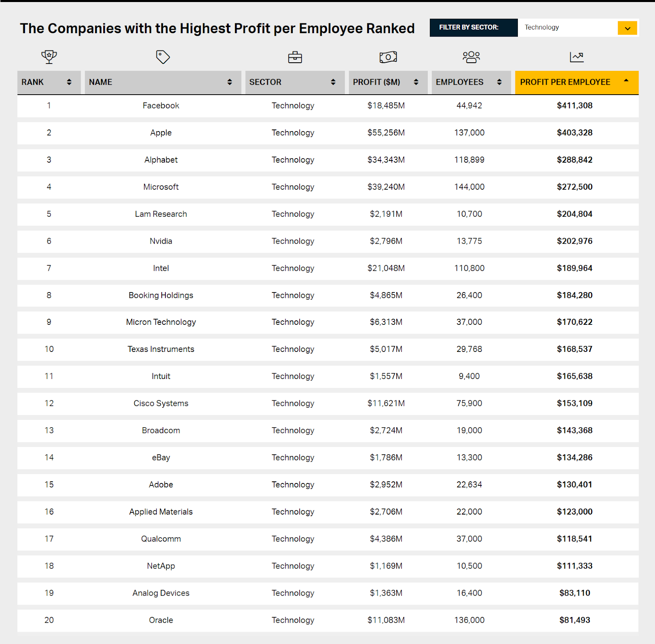The image size is (655, 644).
Task: Click the price tag icon above Name
Action: point(163,57)
